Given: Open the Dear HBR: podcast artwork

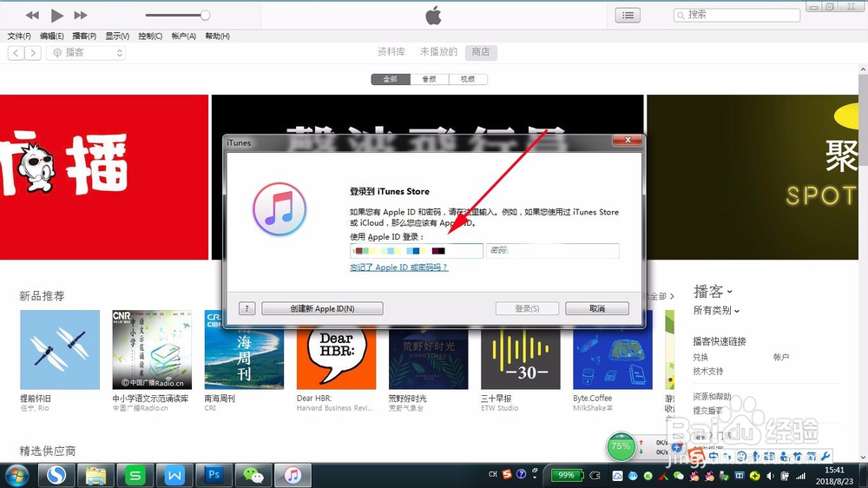Looking at the screenshot, I should pyautogui.click(x=336, y=357).
